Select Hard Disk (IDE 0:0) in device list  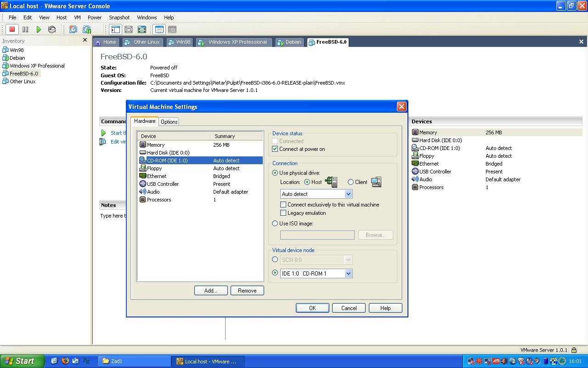pyautogui.click(x=200, y=153)
